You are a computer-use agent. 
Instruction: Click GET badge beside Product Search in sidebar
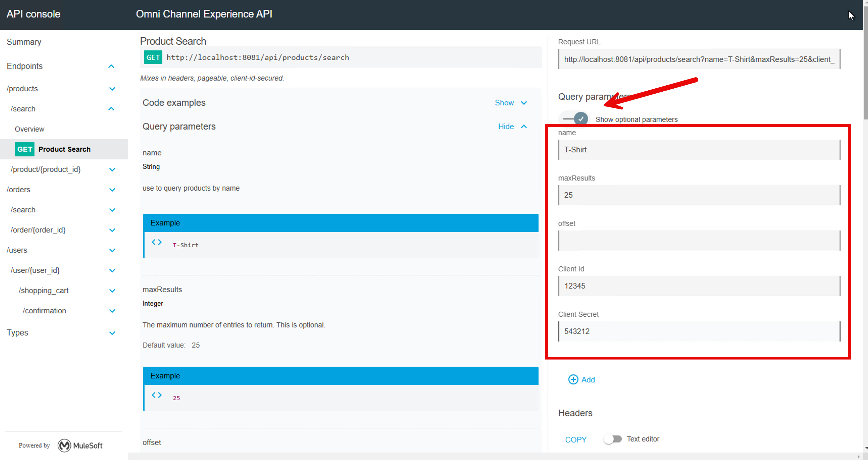25,149
